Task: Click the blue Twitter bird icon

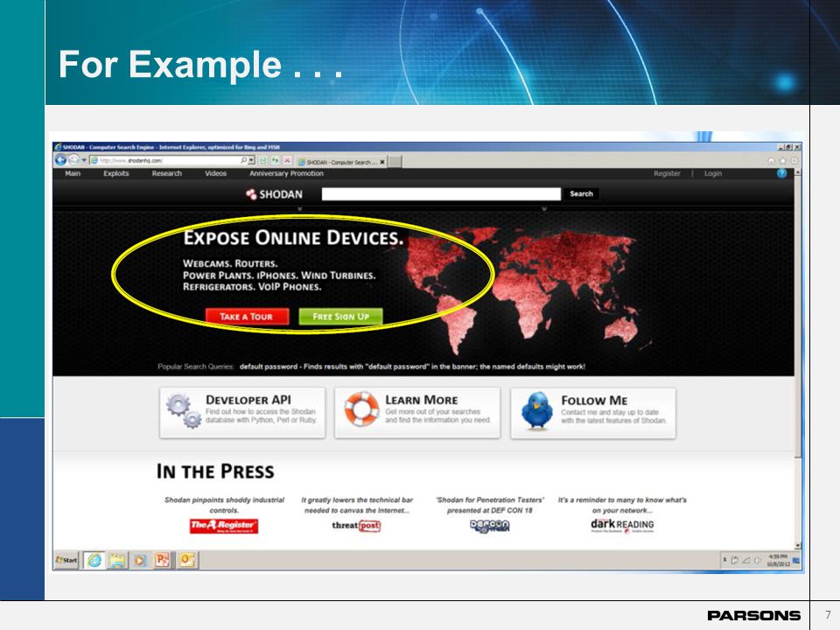Action: point(536,411)
